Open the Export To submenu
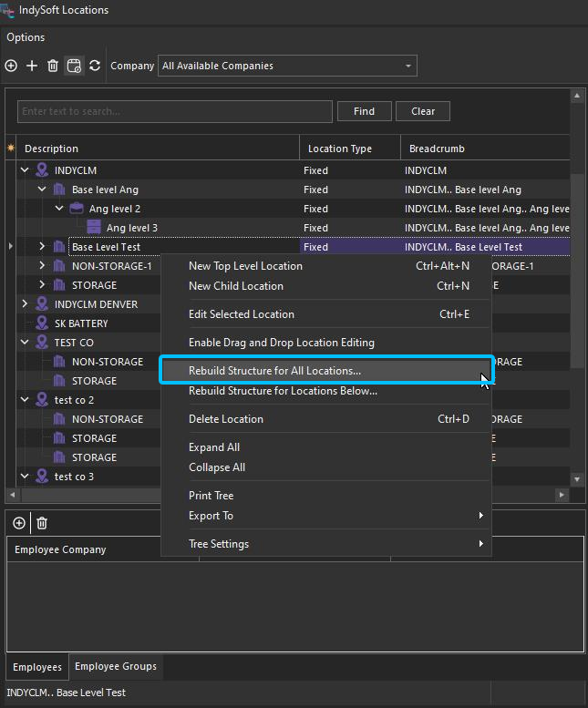This screenshot has width=588, height=708. [211, 516]
